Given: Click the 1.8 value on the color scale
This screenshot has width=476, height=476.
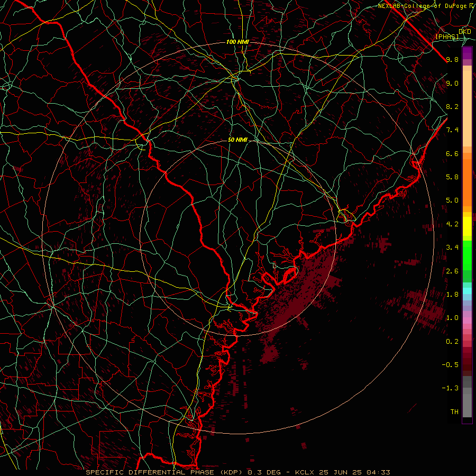Looking at the screenshot, I should pos(452,295).
